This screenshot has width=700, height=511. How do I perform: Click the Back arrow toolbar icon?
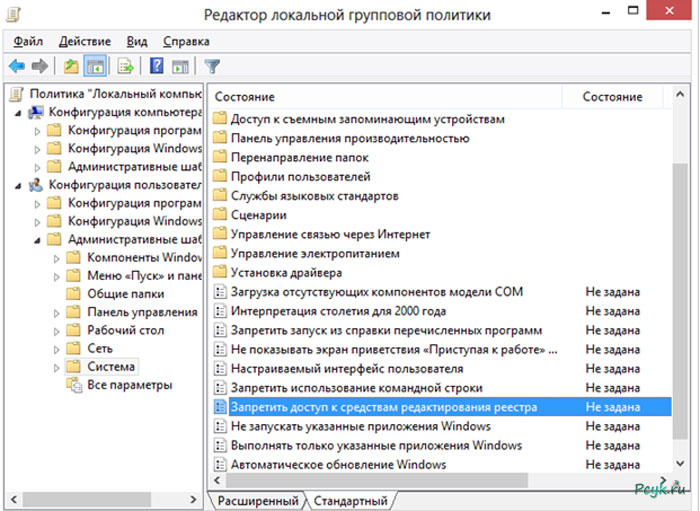click(x=17, y=67)
